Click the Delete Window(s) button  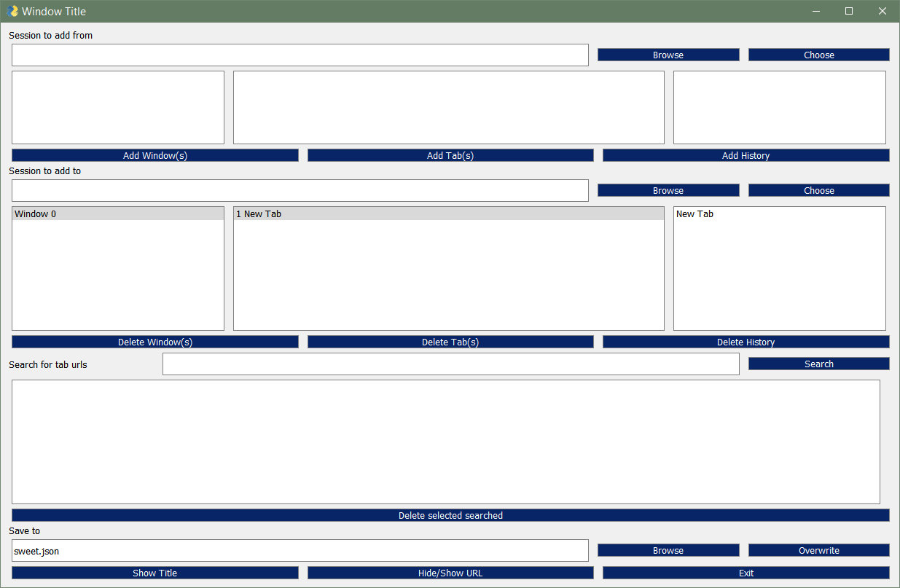point(154,341)
